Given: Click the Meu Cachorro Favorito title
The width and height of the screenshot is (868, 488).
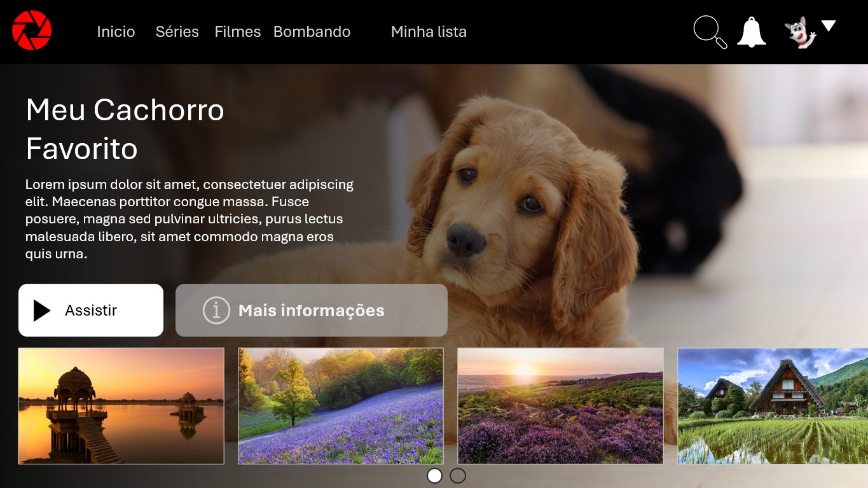Looking at the screenshot, I should click(125, 129).
